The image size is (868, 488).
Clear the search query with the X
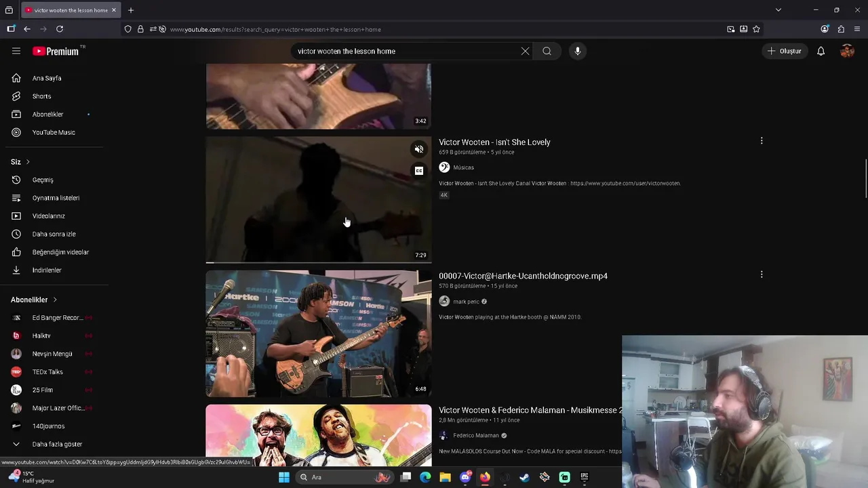tap(525, 51)
